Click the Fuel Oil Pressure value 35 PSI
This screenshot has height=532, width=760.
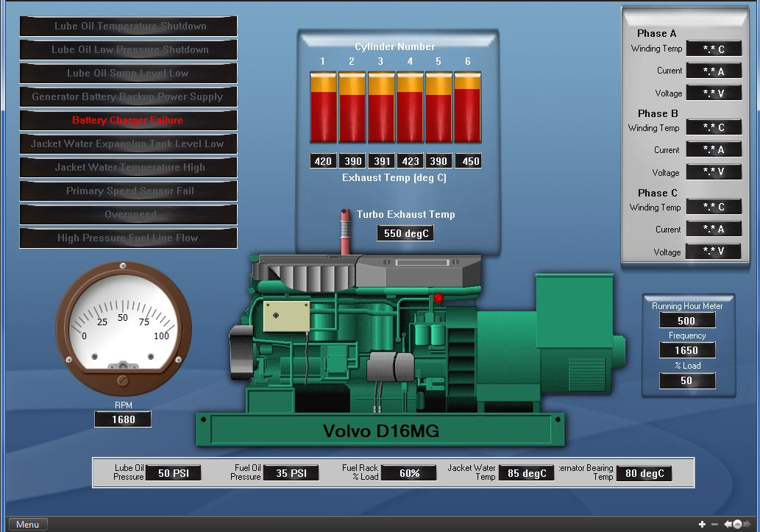(x=291, y=473)
